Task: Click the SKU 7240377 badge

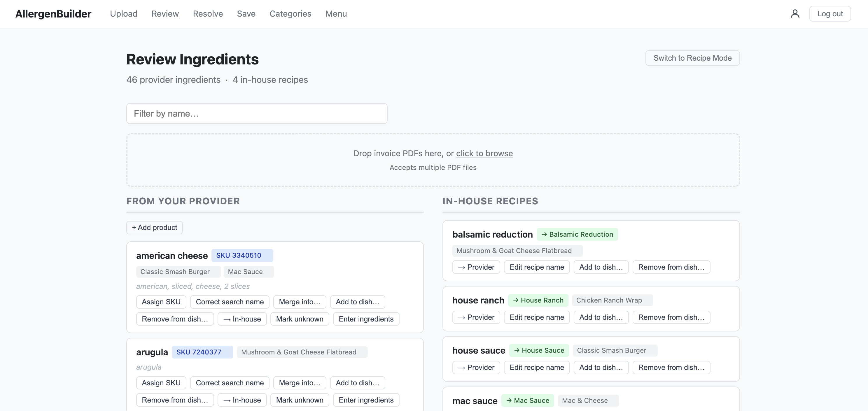Action: [202, 352]
